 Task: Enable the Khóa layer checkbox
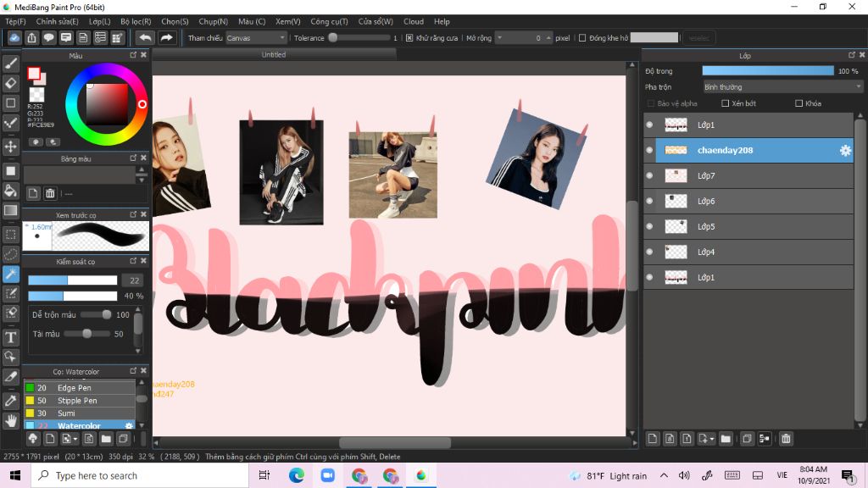click(x=798, y=103)
